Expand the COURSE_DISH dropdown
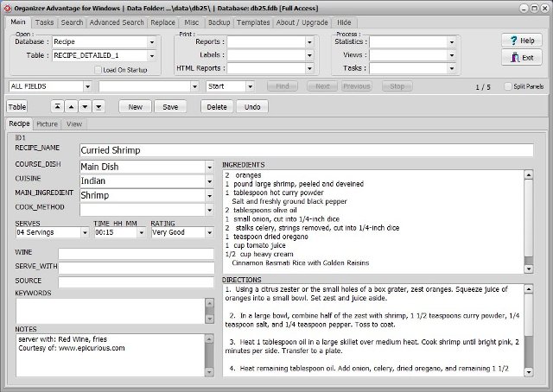553x392 pixels. (209, 168)
